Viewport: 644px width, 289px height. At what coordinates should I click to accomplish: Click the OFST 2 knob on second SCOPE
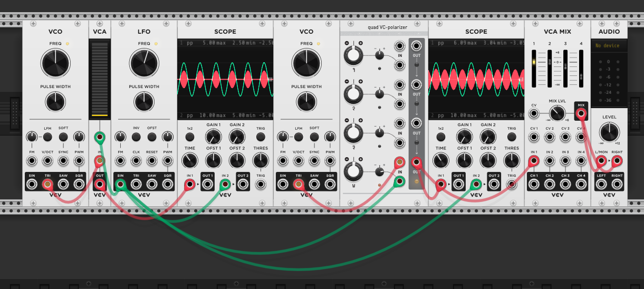(x=488, y=161)
